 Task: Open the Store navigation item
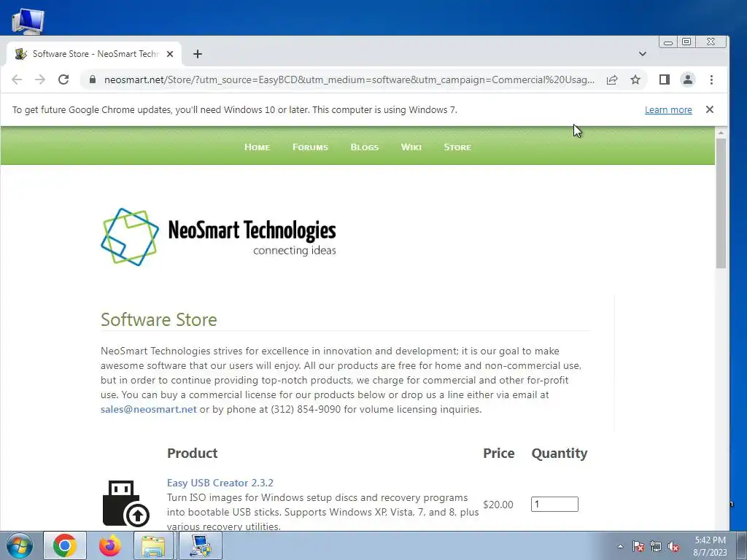457,147
